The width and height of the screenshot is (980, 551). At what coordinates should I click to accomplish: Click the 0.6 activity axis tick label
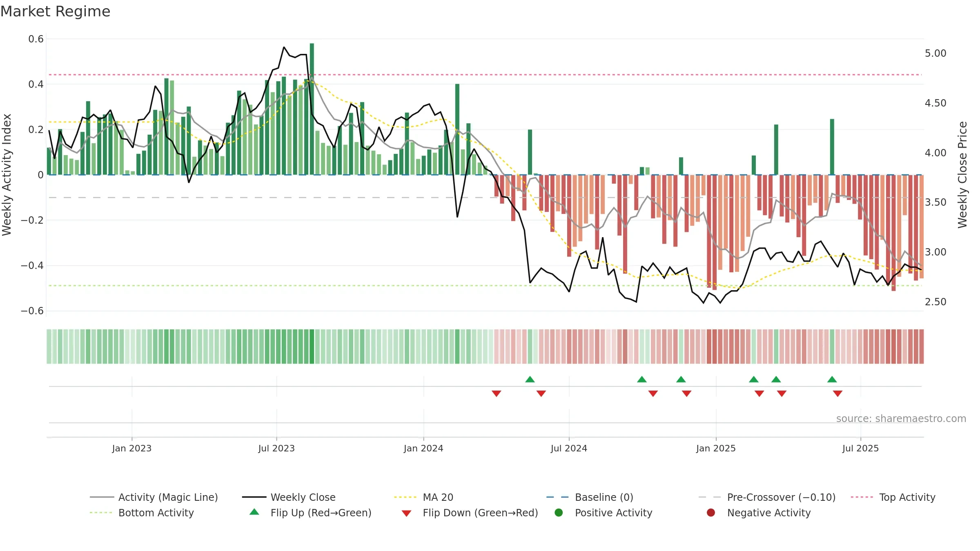36,39
